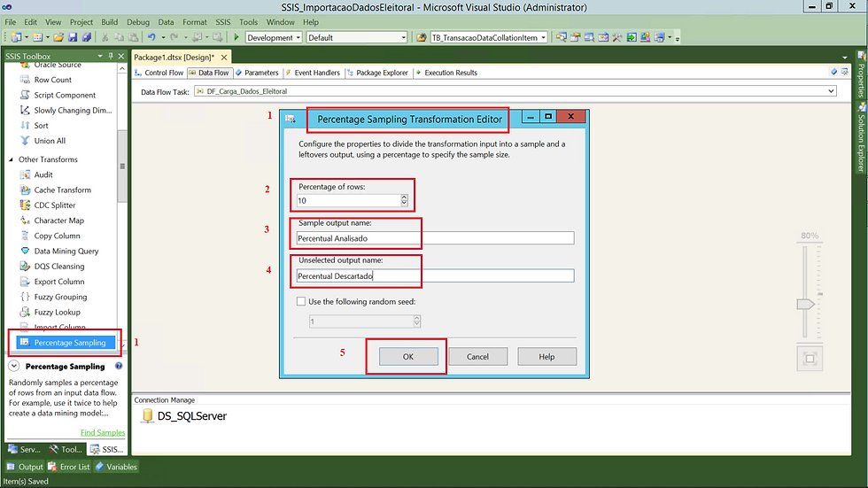
Task: Select the Script Component toolbox item
Action: [65, 95]
